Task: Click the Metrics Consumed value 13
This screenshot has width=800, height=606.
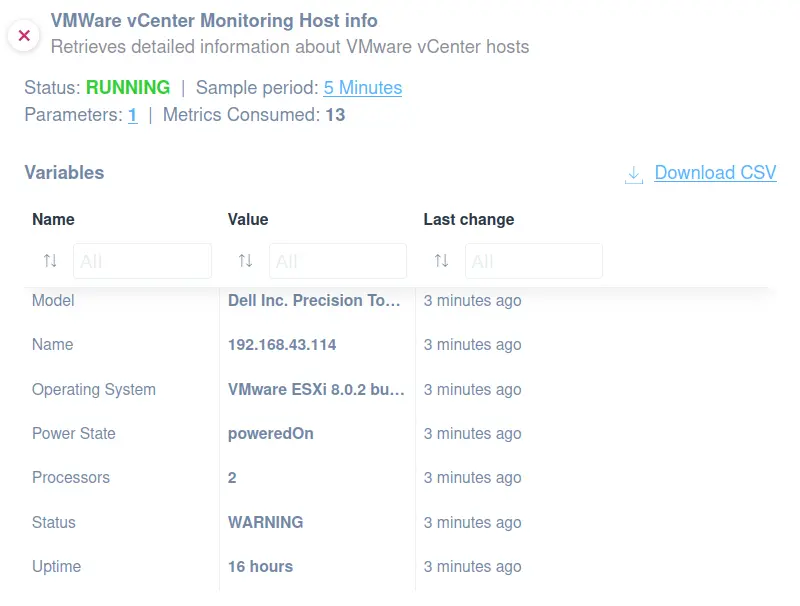Action: click(335, 115)
